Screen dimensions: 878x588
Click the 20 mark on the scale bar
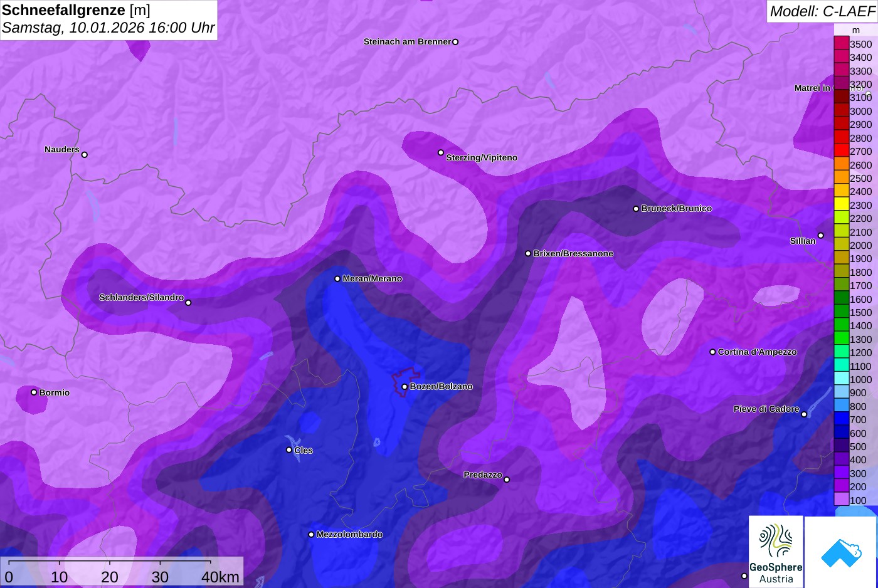click(110, 577)
